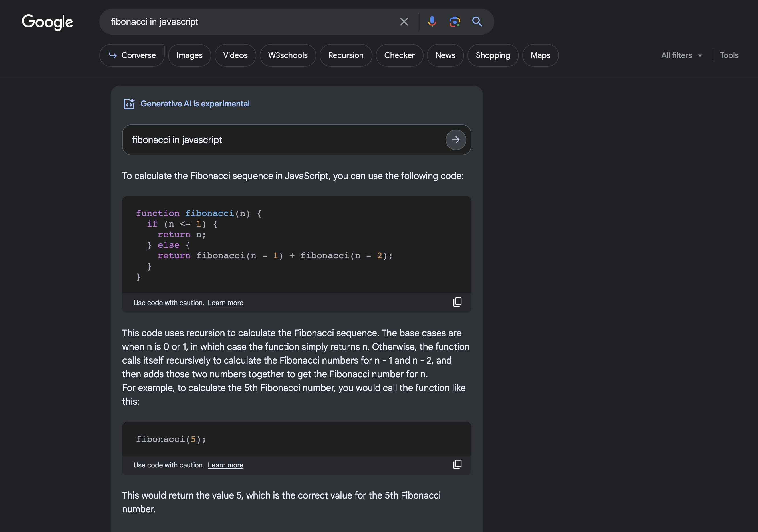This screenshot has width=758, height=532.
Task: Click the 'if (n <= 1) {' code line
Action: pos(182,224)
